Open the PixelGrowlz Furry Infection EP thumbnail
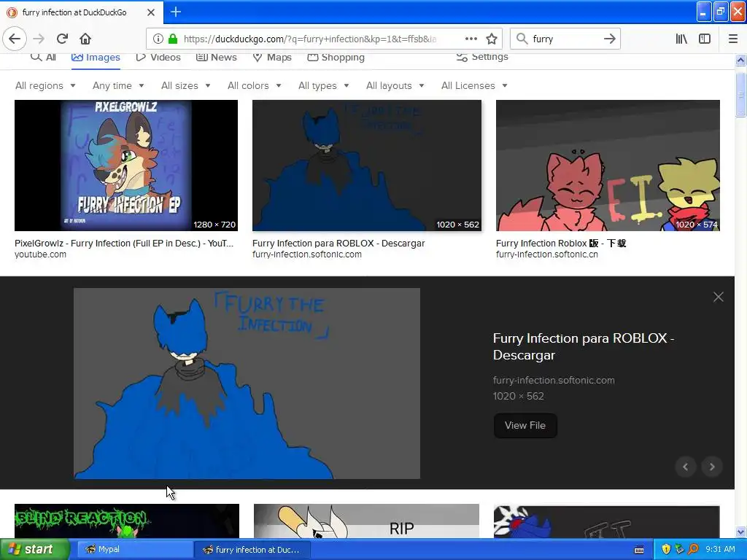The width and height of the screenshot is (747, 560). [x=126, y=166]
